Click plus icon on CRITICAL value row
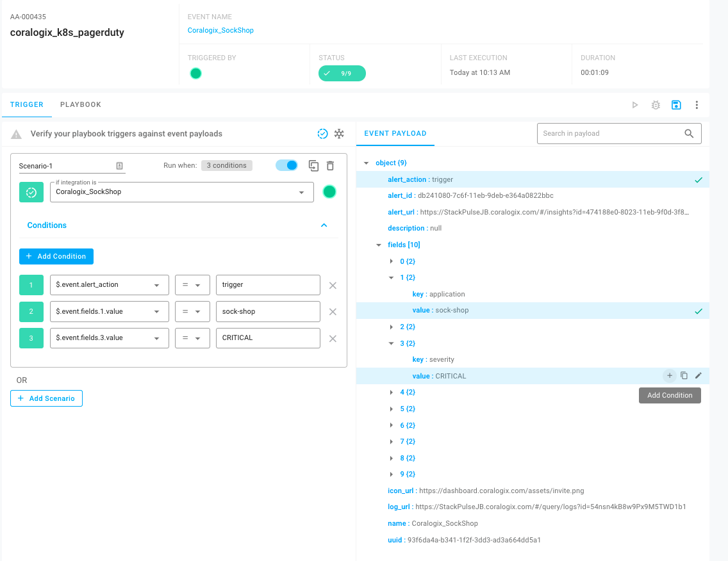Image resolution: width=728 pixels, height=561 pixels. pyautogui.click(x=670, y=375)
